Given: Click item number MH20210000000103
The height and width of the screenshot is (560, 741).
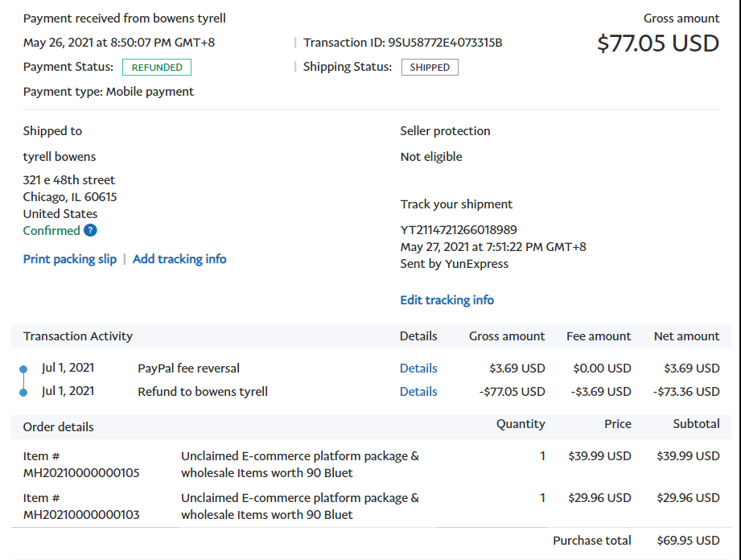Looking at the screenshot, I should [x=81, y=515].
